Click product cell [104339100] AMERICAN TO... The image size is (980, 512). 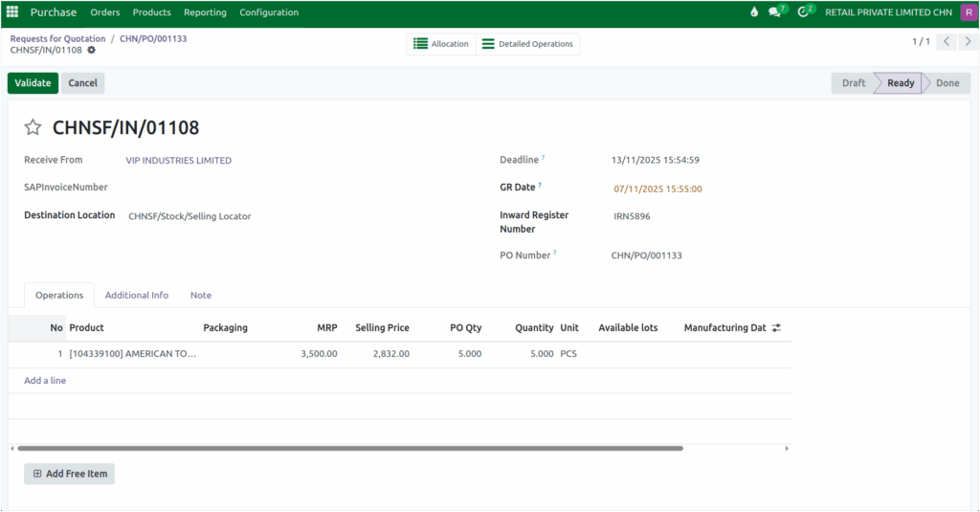pyautogui.click(x=132, y=354)
